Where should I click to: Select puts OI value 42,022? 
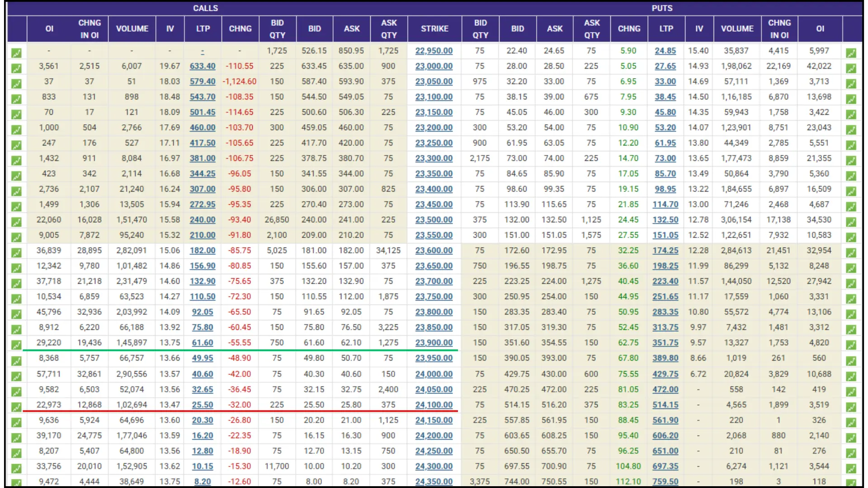click(819, 66)
